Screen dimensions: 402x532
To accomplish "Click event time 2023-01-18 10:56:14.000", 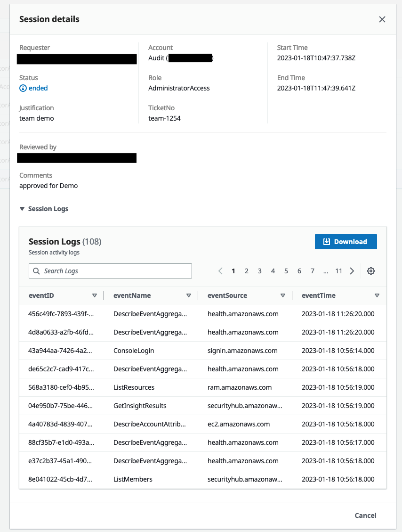I will point(338,351).
